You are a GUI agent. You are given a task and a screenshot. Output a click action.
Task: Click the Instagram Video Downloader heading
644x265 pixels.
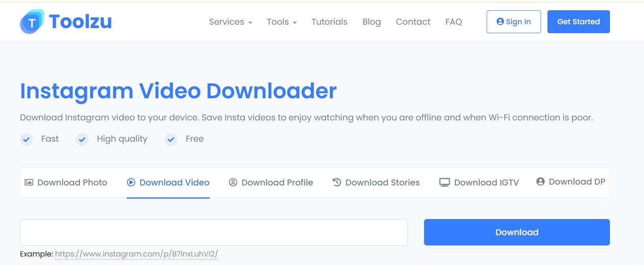click(178, 91)
